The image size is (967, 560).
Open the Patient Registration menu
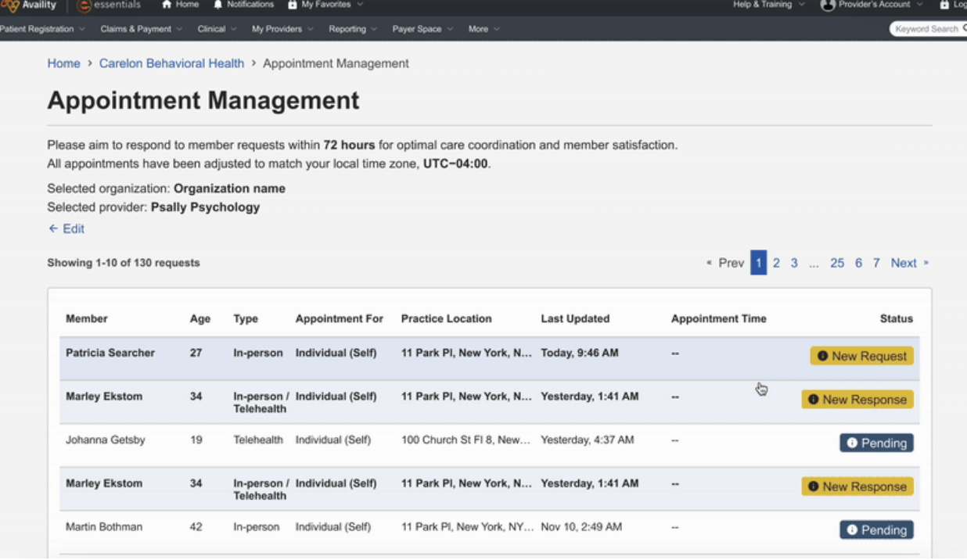[x=42, y=29]
